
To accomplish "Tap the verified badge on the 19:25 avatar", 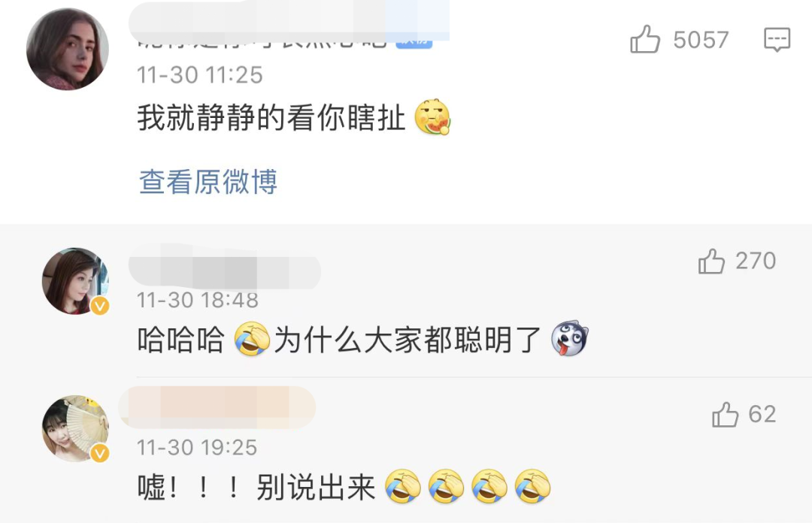I will click(x=100, y=454).
